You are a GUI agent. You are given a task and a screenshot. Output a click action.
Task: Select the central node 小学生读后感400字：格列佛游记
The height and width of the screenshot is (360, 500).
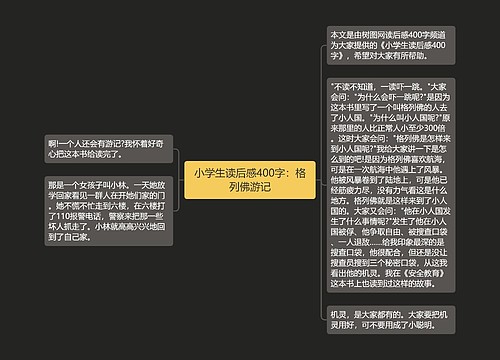coord(250,180)
